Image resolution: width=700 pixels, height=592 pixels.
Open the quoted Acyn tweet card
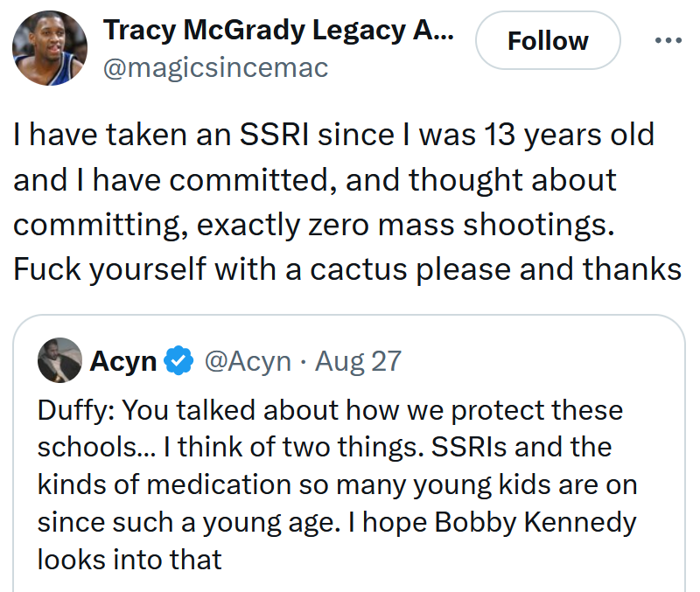coord(350,455)
